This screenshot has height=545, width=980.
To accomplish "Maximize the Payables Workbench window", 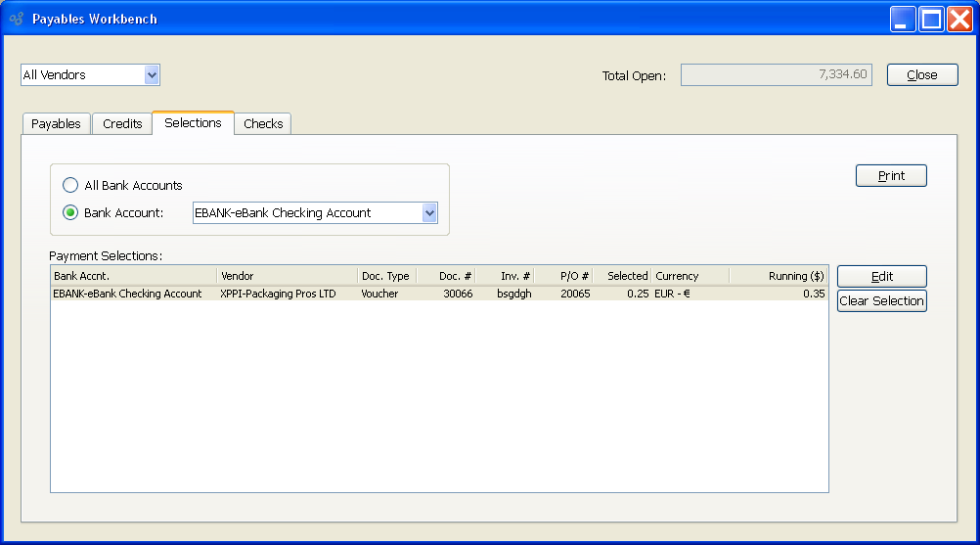I will click(x=931, y=19).
